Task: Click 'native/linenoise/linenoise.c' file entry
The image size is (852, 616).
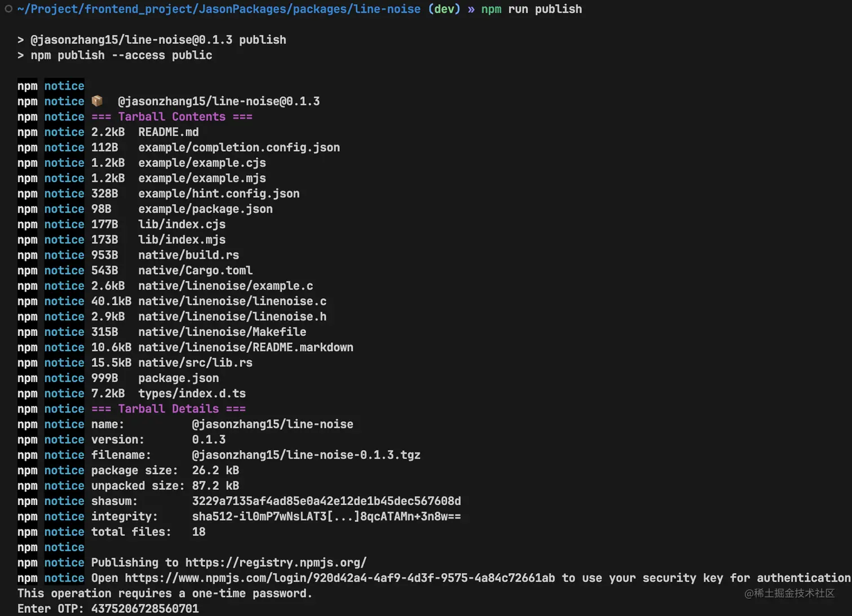Action: coord(233,301)
